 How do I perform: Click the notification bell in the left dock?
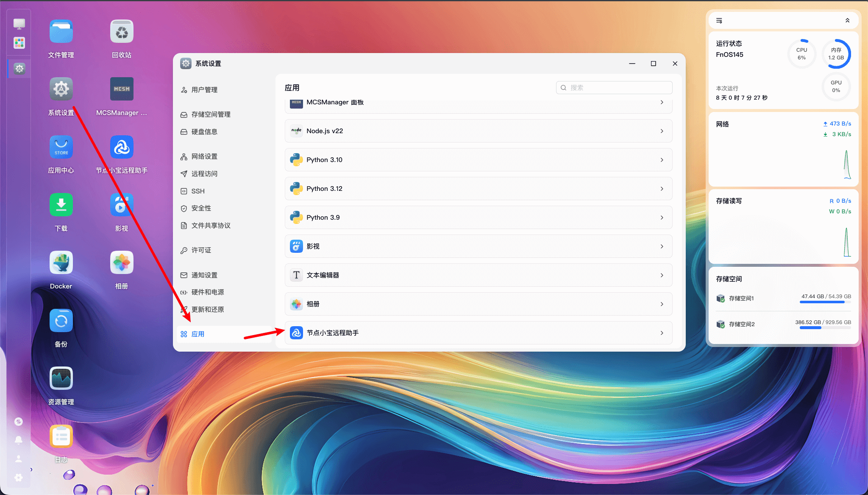pos(19,440)
